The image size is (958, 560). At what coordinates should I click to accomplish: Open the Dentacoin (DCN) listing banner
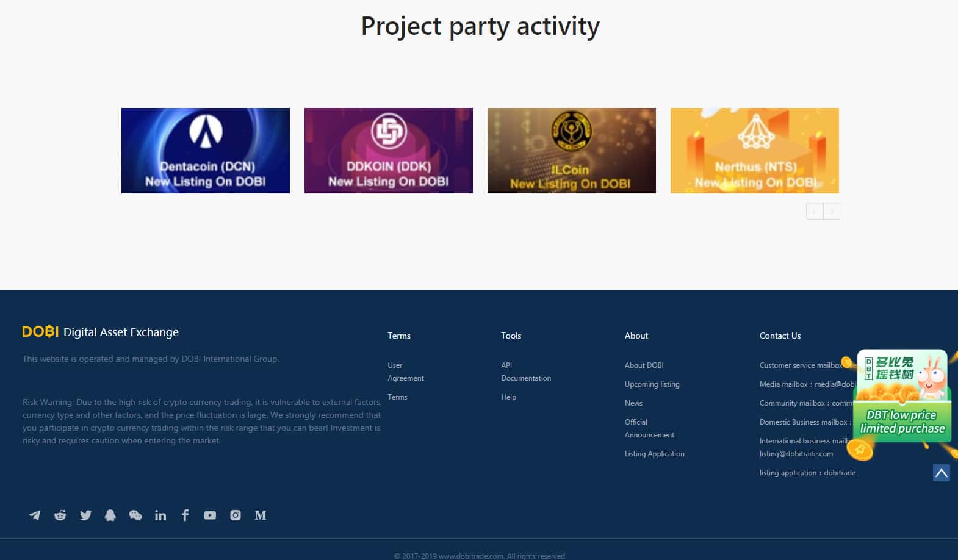click(x=206, y=151)
